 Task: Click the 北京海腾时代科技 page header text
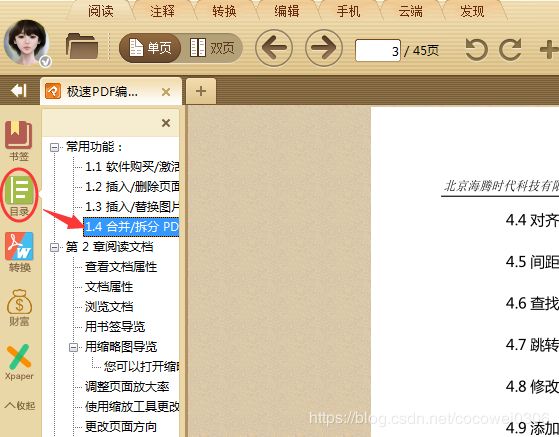(501, 186)
